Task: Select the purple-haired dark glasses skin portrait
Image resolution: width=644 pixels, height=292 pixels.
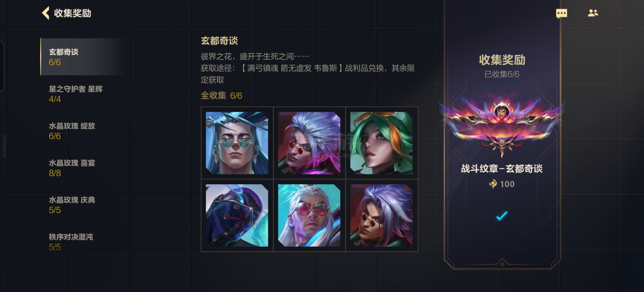Action: click(381, 215)
